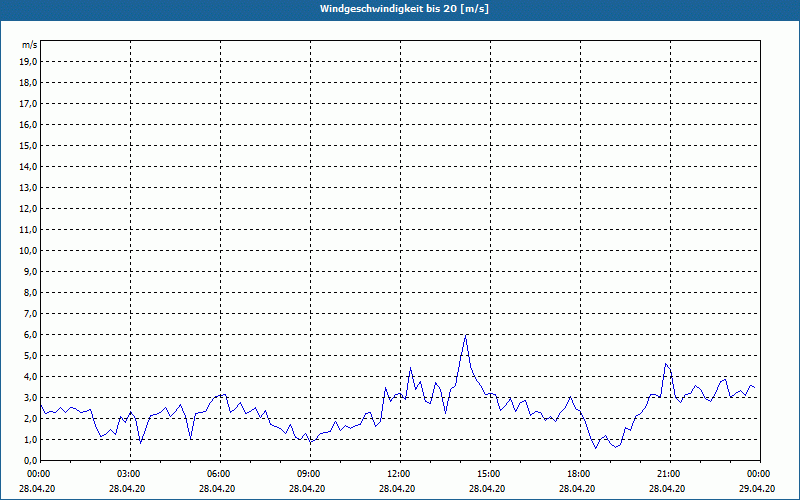The image size is (800, 500).
Task: Click the y-axis value '9,0'
Action: (x=30, y=271)
